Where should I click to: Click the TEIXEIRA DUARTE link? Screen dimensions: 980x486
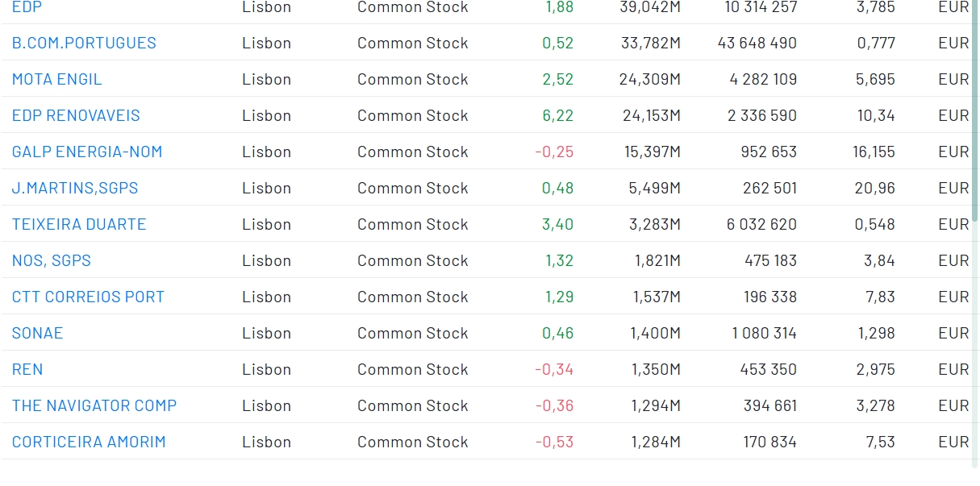pyautogui.click(x=79, y=224)
